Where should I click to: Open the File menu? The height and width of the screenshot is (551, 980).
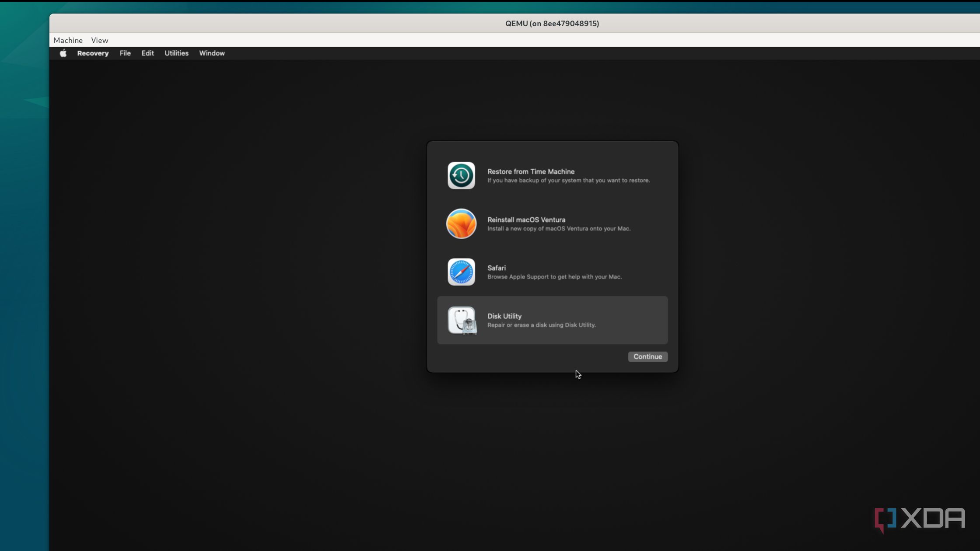tap(125, 53)
